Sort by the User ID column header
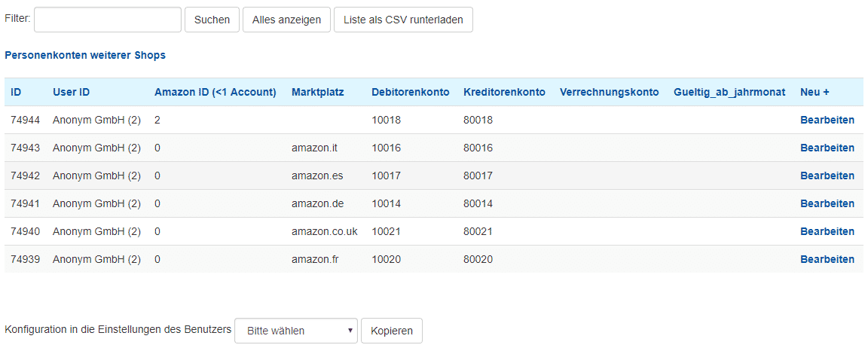868x348 pixels. click(x=71, y=93)
